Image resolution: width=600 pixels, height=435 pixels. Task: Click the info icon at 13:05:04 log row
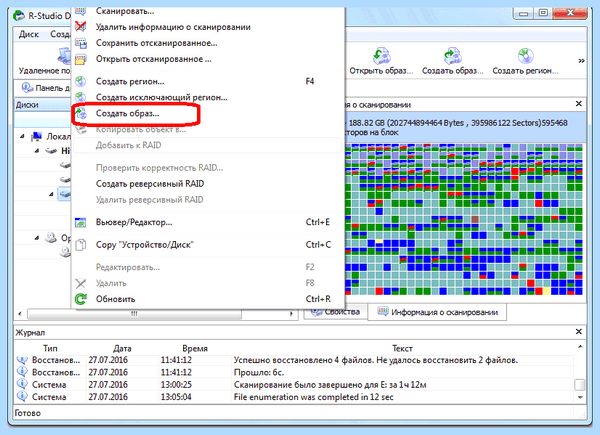[x=22, y=396]
